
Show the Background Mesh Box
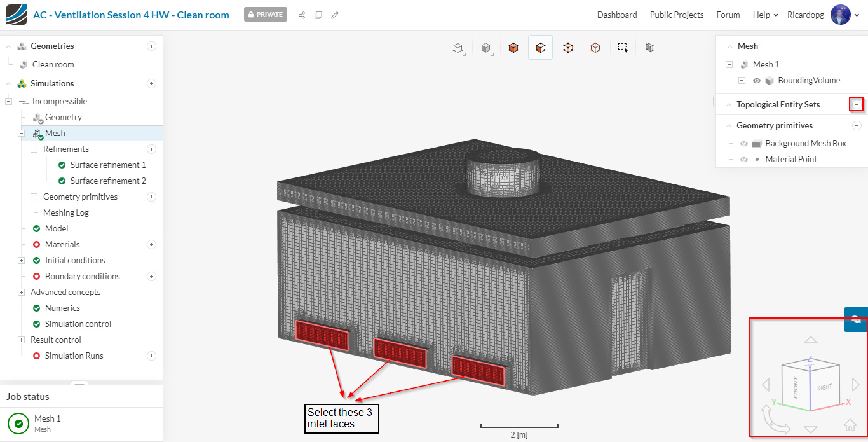point(744,144)
